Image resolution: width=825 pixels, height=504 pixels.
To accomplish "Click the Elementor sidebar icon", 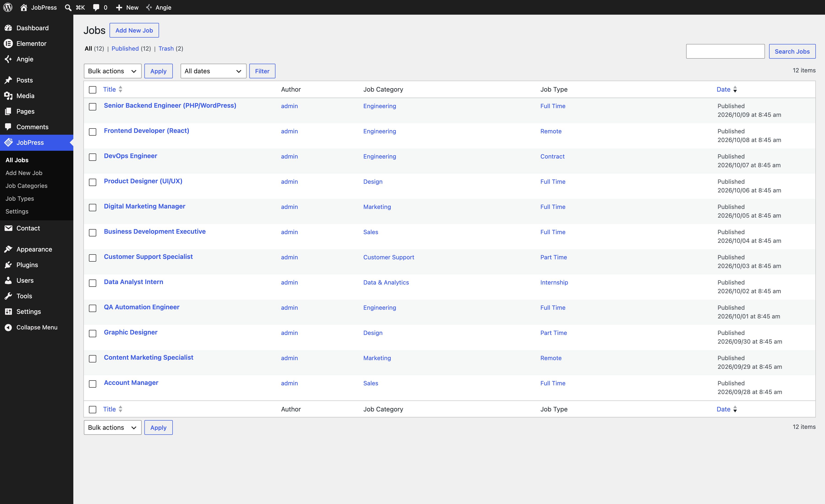I will click(x=8, y=44).
